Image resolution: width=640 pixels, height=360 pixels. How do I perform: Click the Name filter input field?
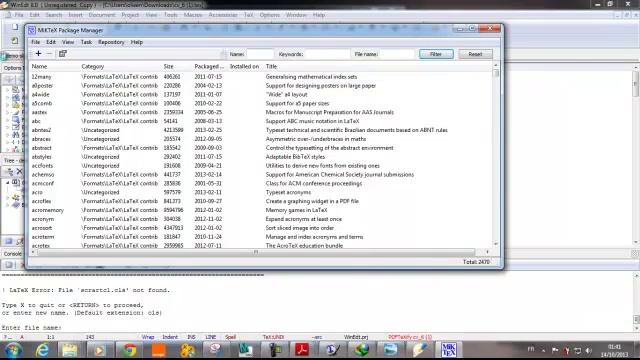[260, 54]
